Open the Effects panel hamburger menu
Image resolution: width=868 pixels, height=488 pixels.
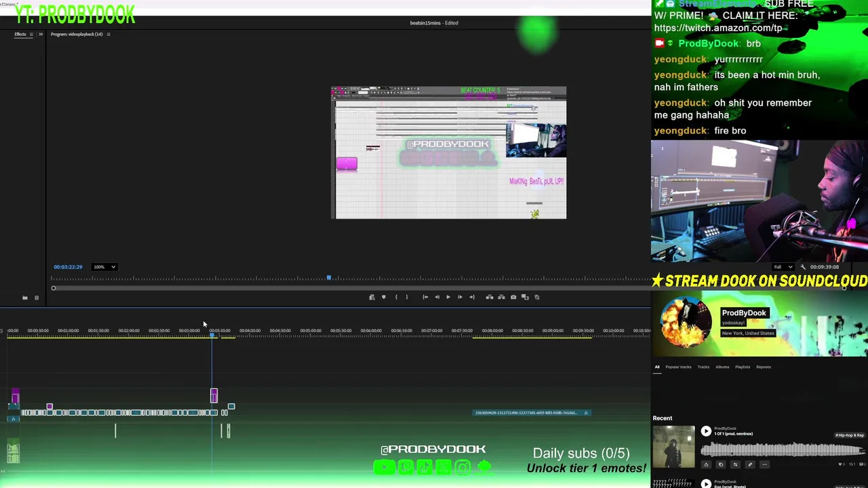[31, 34]
